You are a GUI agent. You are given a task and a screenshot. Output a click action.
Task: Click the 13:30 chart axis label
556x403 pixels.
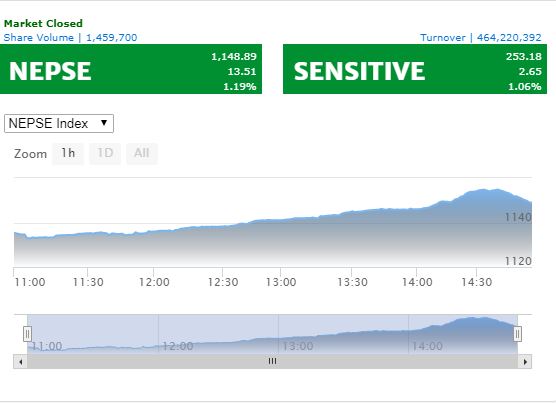point(352,282)
